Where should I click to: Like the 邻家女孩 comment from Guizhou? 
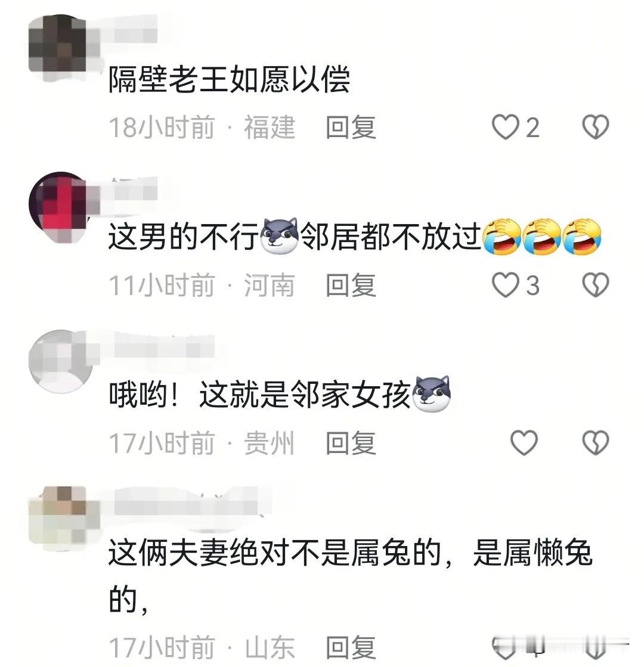pos(524,443)
